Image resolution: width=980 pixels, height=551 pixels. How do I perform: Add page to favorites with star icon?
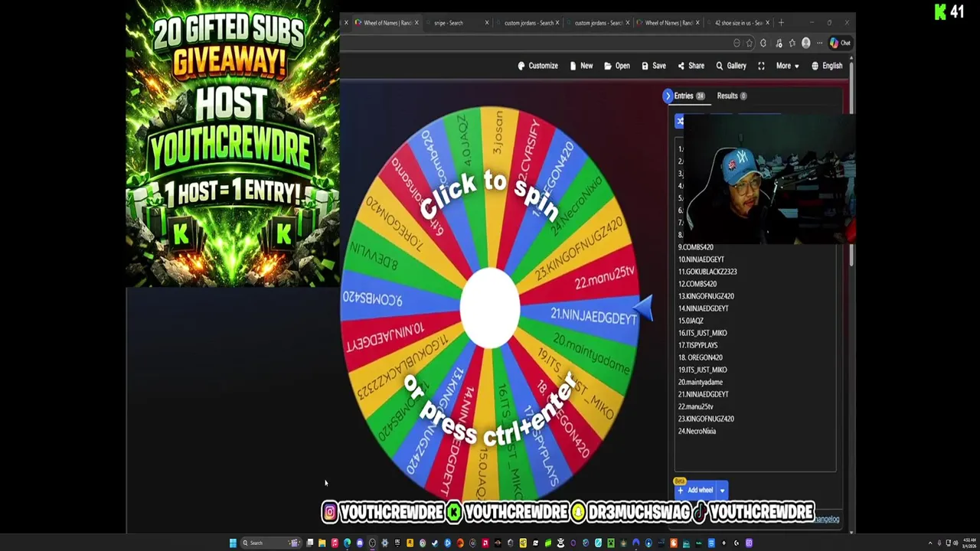(750, 43)
